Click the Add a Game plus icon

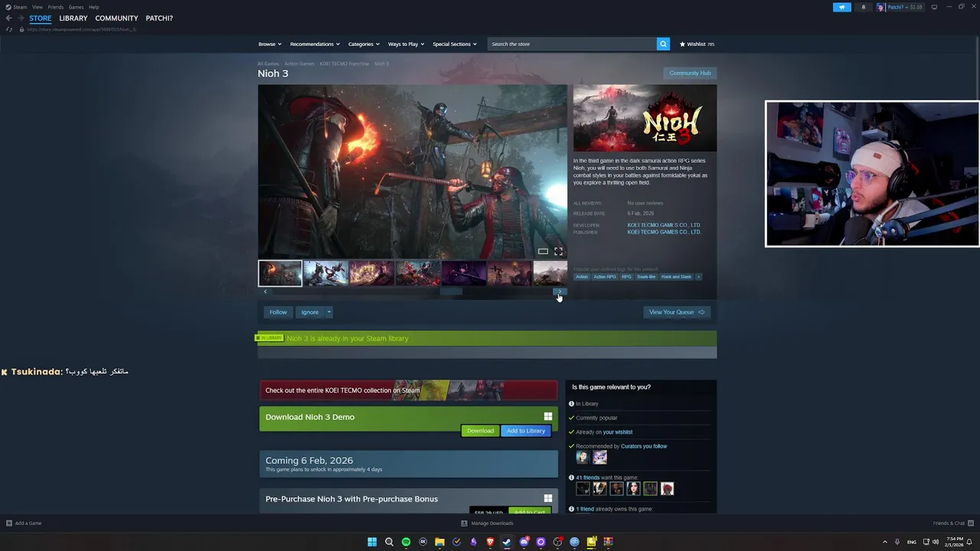pos(9,523)
